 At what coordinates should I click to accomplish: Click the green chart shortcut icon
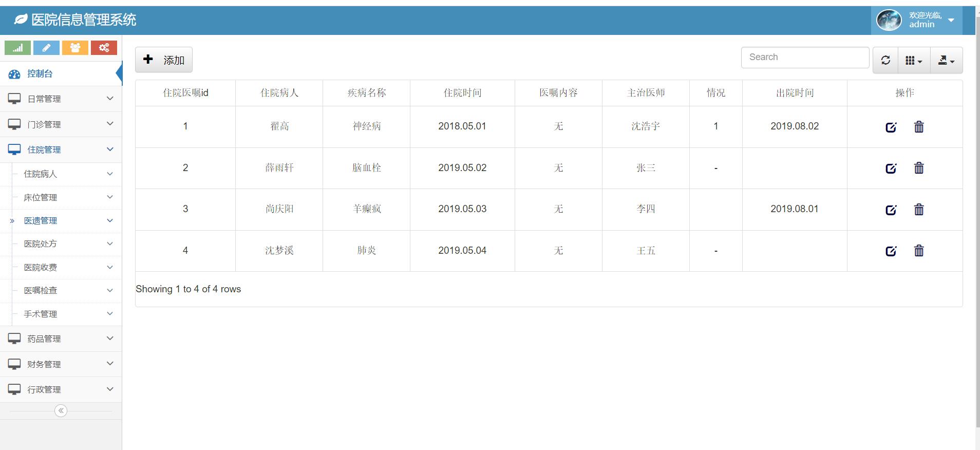pos(17,48)
